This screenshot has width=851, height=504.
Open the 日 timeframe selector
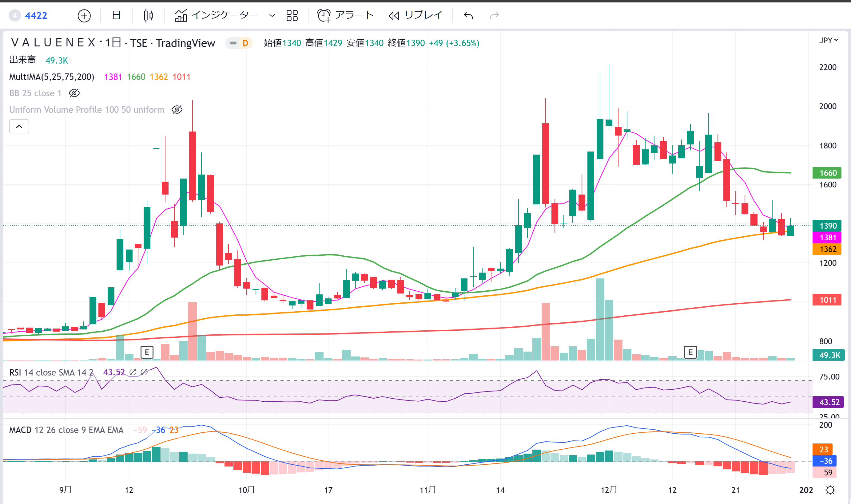point(116,15)
